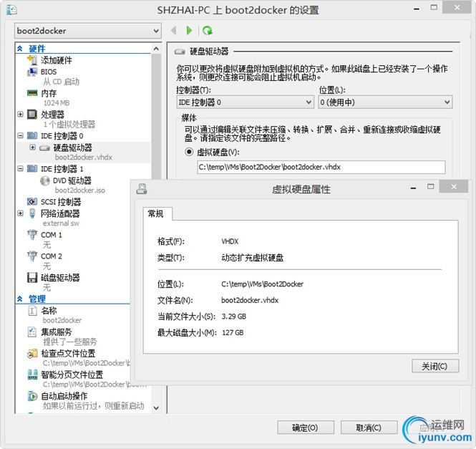The image size is (476, 449).
Task: Open the boot2docker virtual machine dropdown
Action: pos(88,31)
